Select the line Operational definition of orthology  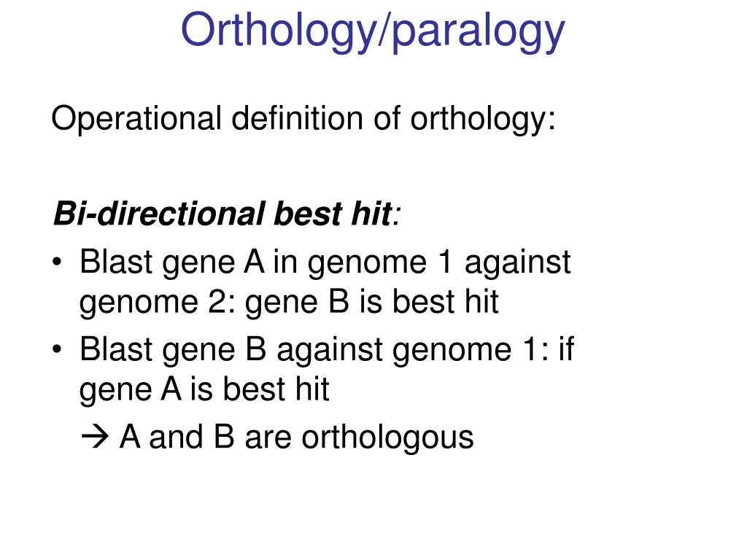pos(303,119)
